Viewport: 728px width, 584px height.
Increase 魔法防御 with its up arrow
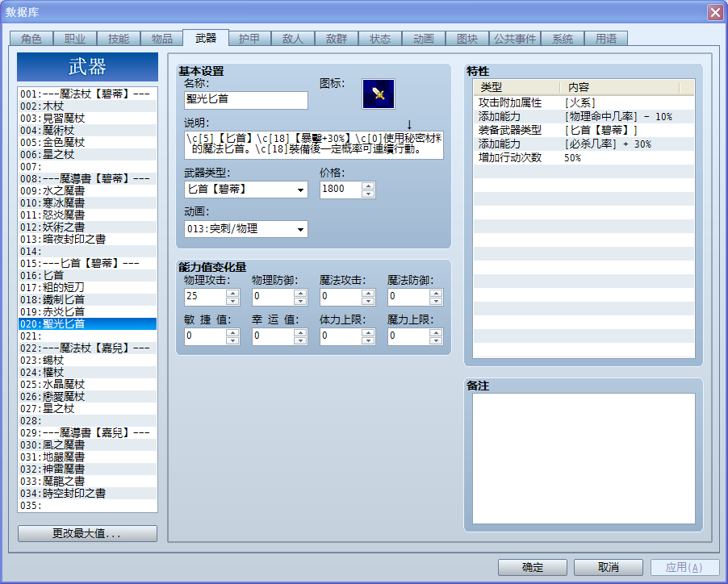[x=436, y=293]
